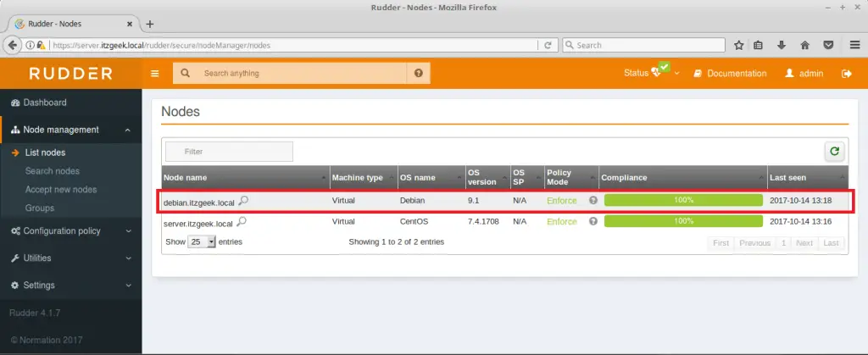The image size is (868, 355).
Task: Click the nodes Filter input field
Action: tap(229, 152)
